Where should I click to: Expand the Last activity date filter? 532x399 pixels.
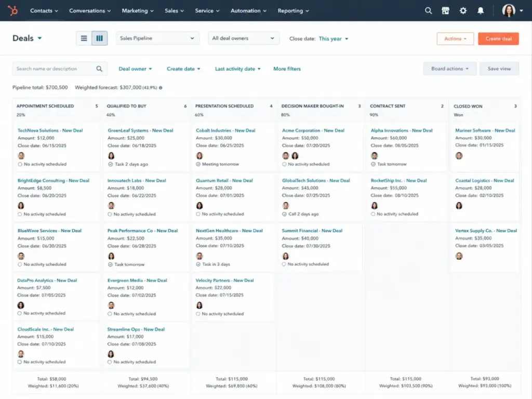pyautogui.click(x=238, y=69)
